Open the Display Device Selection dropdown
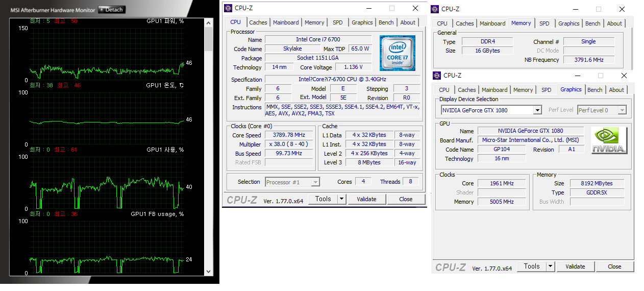The height and width of the screenshot is (291, 644). pos(537,110)
